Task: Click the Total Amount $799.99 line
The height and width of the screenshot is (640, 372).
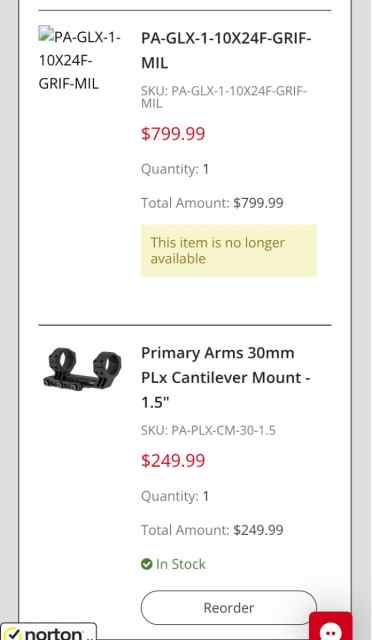Action: (212, 203)
